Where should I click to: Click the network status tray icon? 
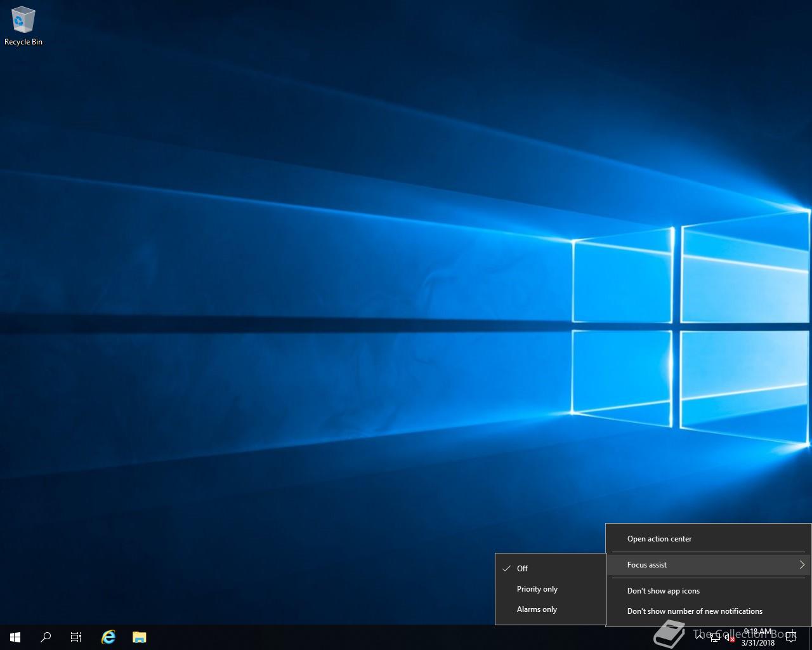click(715, 637)
